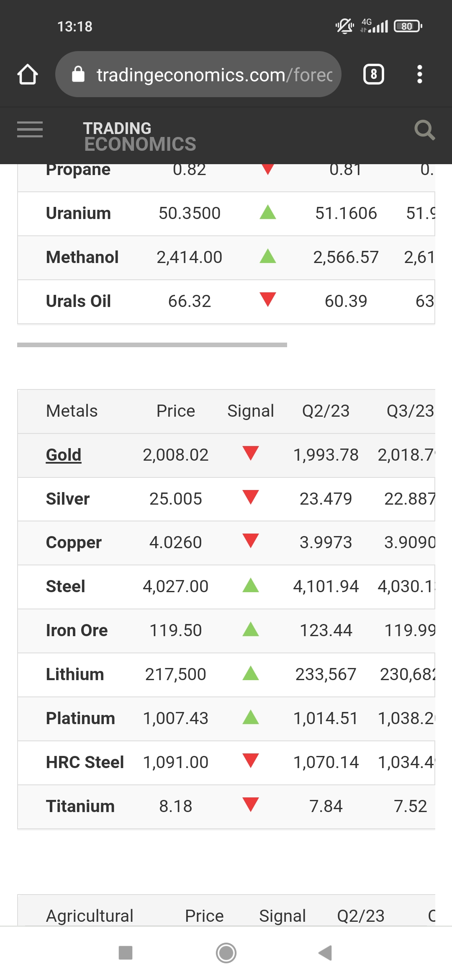Tap the Android recent apps square
Image resolution: width=452 pixels, height=980 pixels.
click(126, 953)
